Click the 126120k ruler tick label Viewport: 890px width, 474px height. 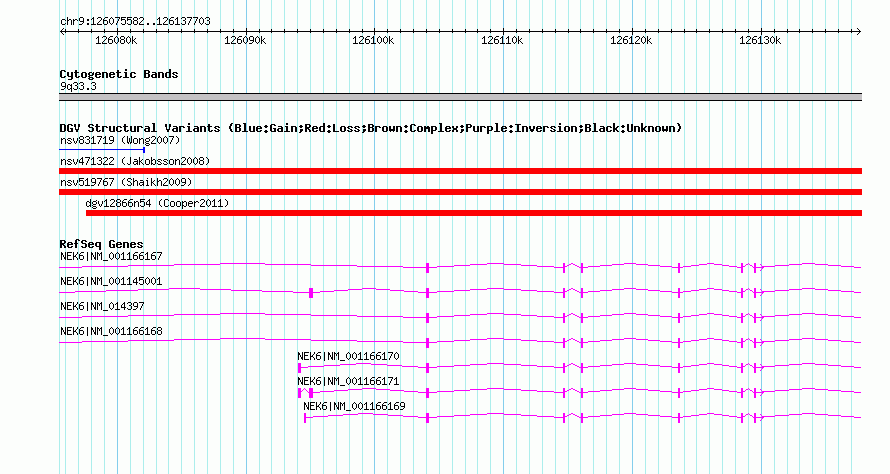point(631,40)
